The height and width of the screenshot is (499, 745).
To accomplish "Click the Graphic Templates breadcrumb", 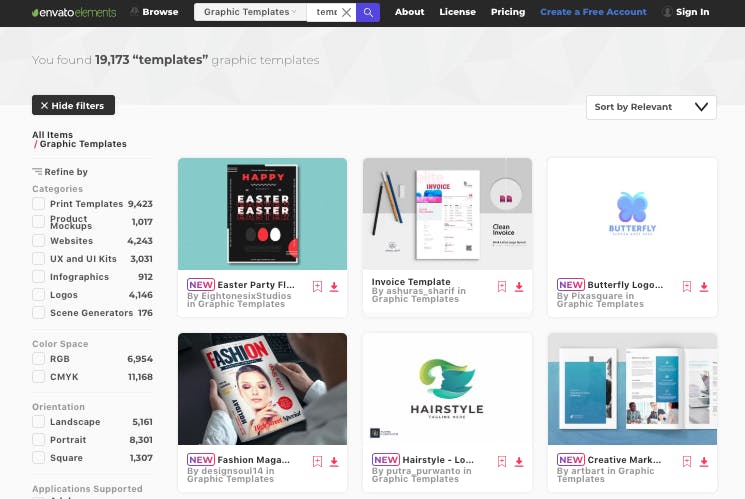I will (83, 144).
